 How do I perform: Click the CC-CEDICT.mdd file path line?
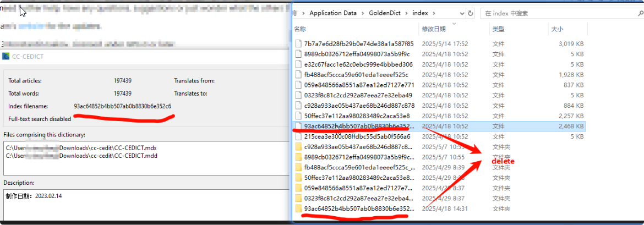(x=81, y=156)
